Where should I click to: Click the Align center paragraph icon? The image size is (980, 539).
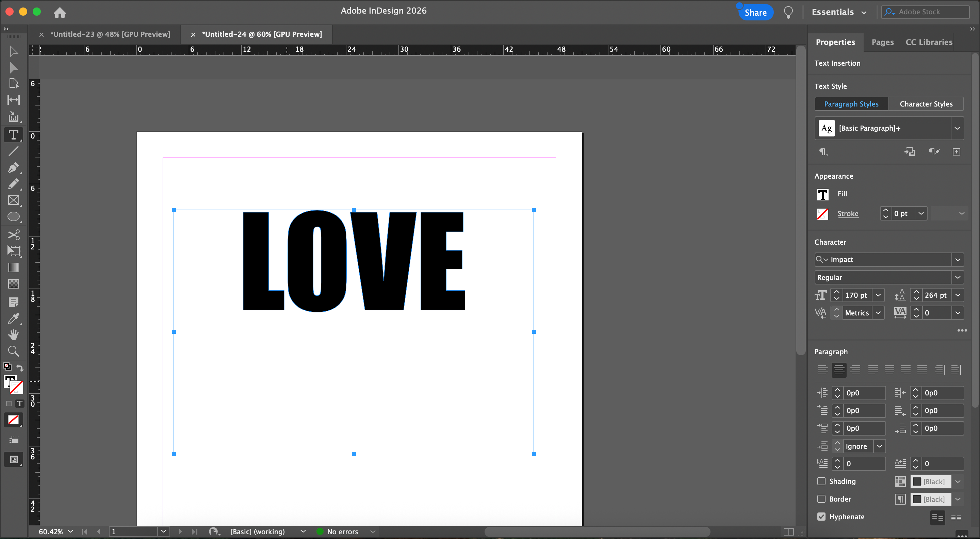click(839, 370)
